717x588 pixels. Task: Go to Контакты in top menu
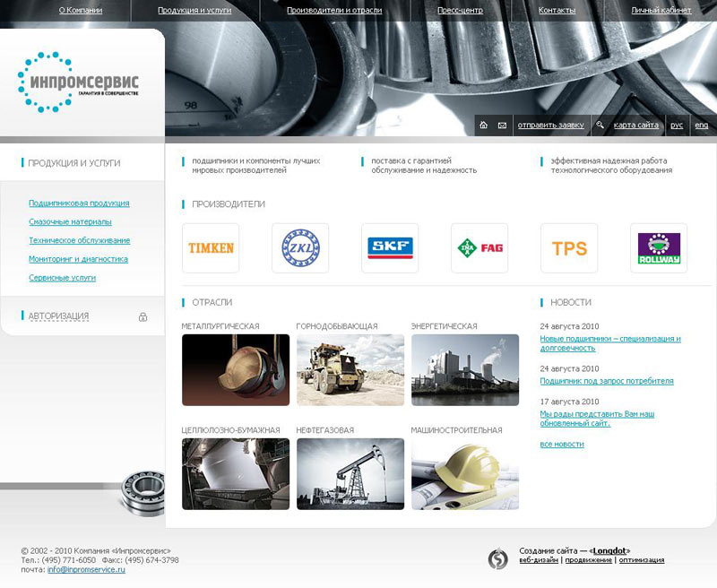[557, 11]
